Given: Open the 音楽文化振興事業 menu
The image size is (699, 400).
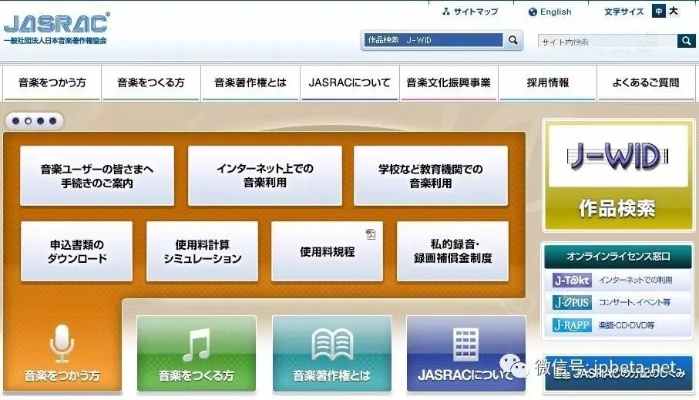Looking at the screenshot, I should click(448, 83).
